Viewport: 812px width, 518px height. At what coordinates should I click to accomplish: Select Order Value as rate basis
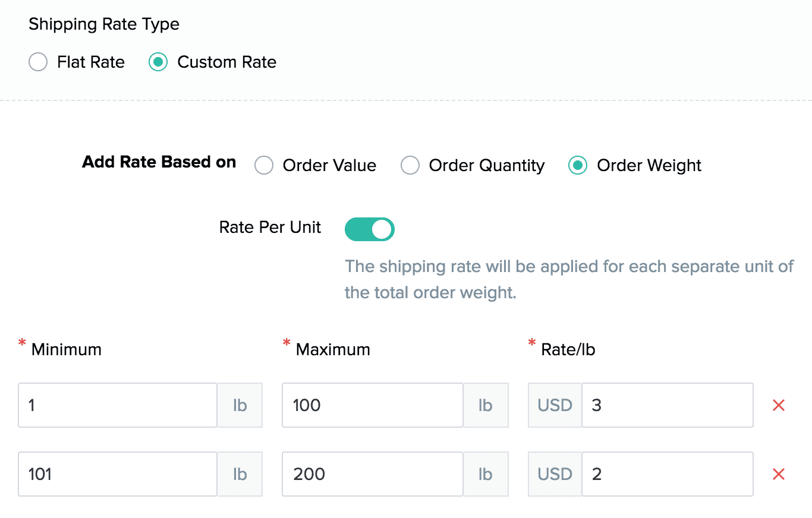(264, 165)
